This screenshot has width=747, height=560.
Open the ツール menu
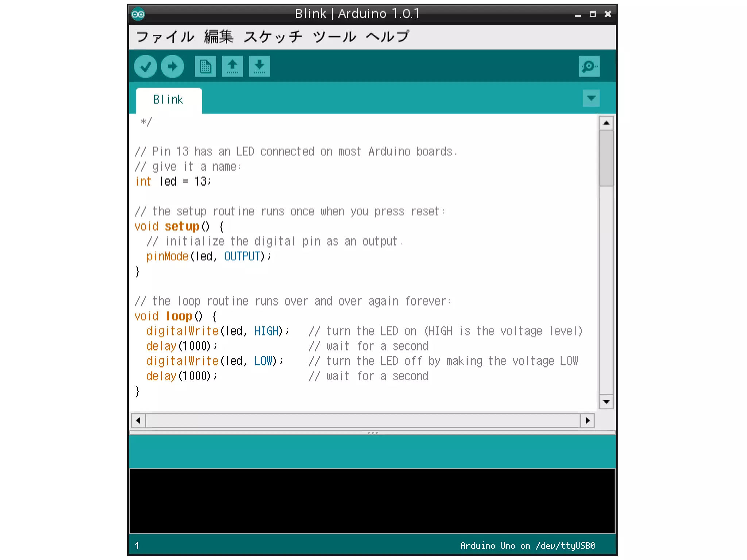[x=334, y=36]
